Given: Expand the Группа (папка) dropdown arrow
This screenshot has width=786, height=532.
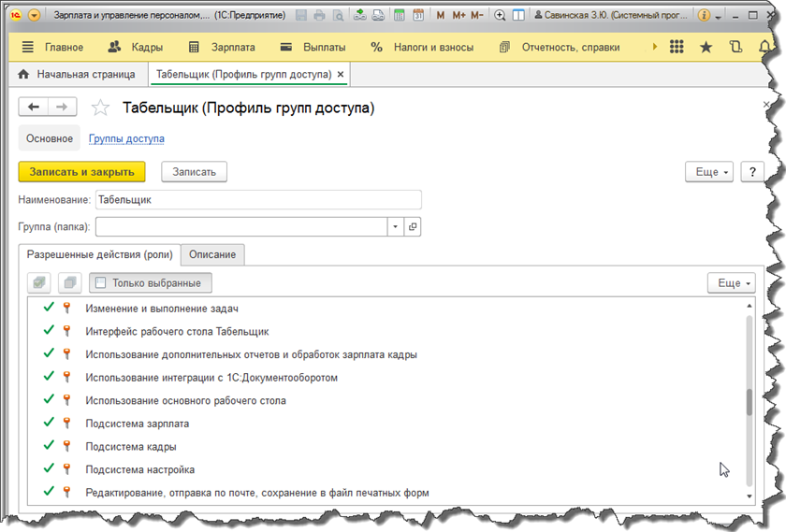Looking at the screenshot, I should [x=395, y=226].
